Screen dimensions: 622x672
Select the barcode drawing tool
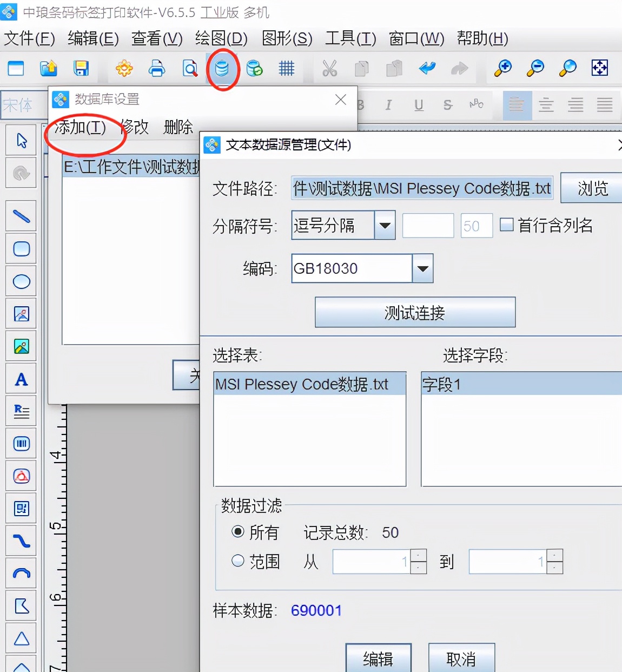point(21,443)
